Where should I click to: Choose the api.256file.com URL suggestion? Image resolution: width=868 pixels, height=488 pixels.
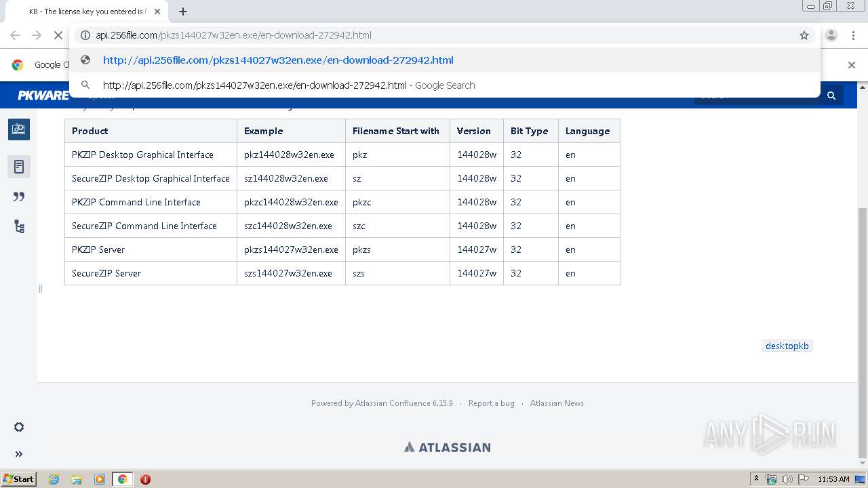(444, 60)
